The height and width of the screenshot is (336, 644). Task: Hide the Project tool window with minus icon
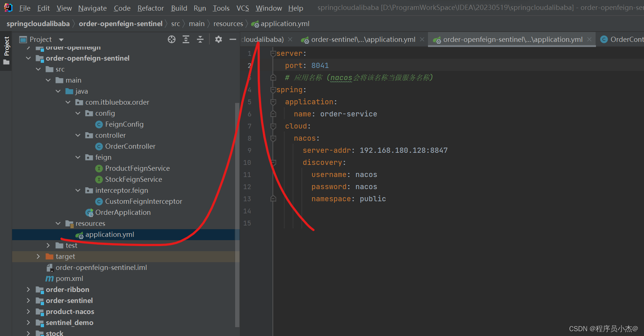[233, 39]
